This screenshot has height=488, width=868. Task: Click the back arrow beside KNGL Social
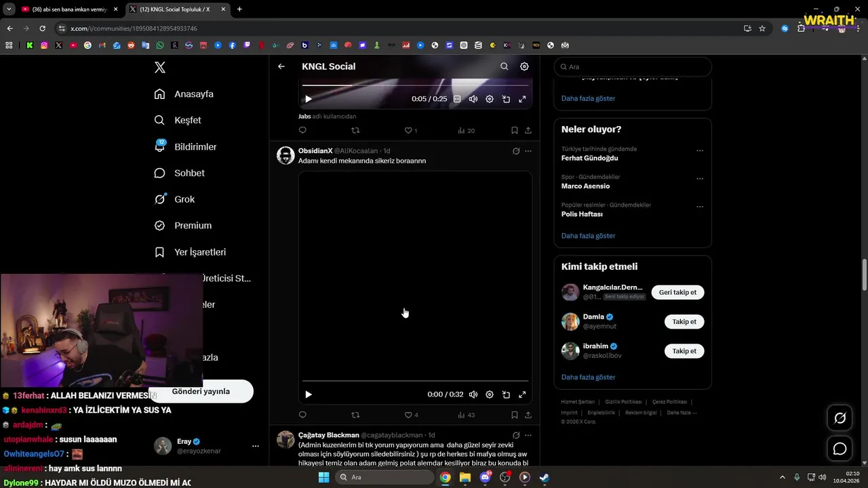pyautogui.click(x=281, y=66)
